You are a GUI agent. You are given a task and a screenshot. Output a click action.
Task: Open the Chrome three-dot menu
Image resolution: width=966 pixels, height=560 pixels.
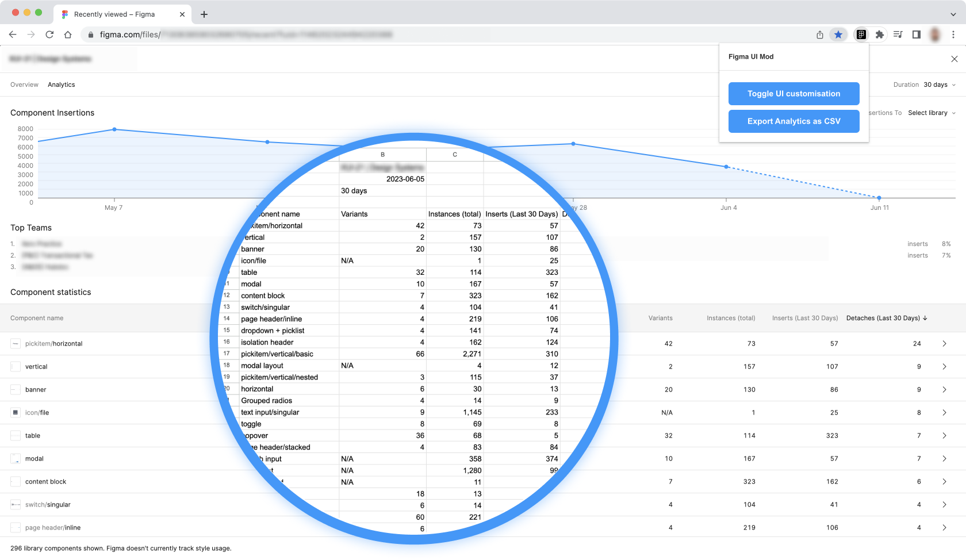pyautogui.click(x=953, y=34)
